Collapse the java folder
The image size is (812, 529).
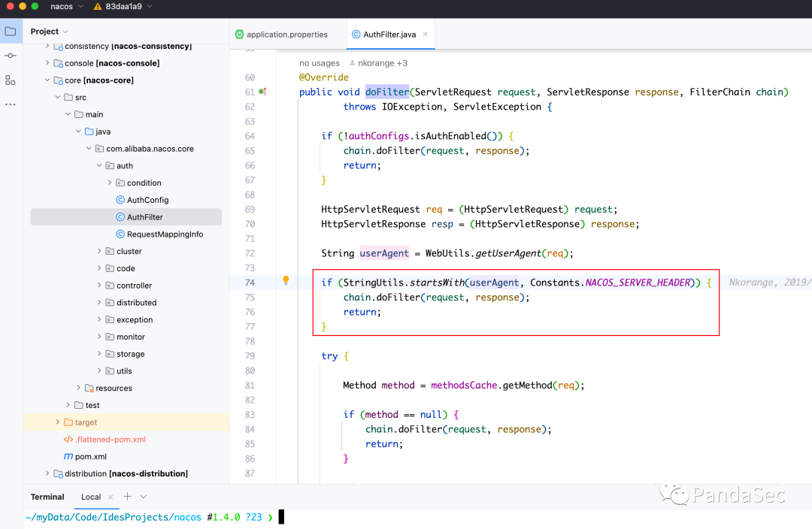78,131
